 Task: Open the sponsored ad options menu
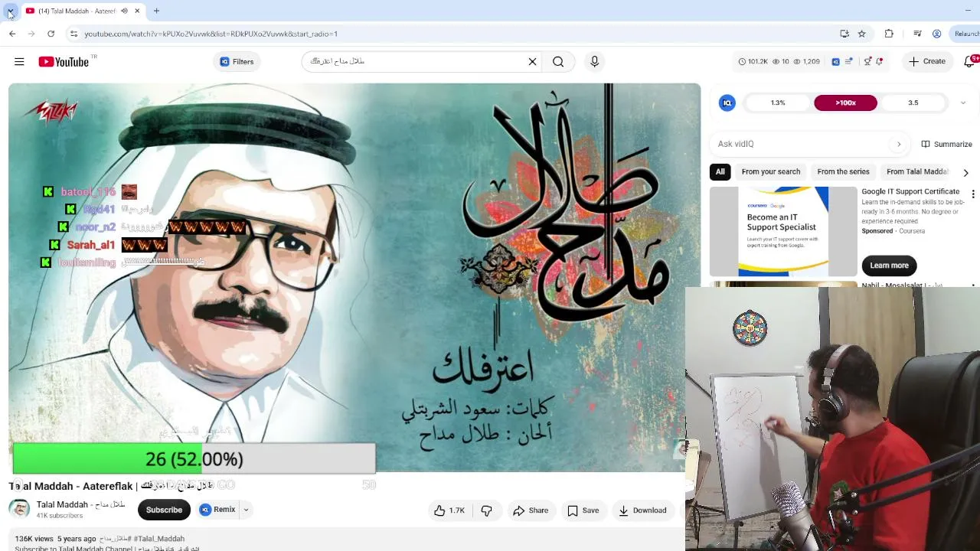tap(973, 194)
